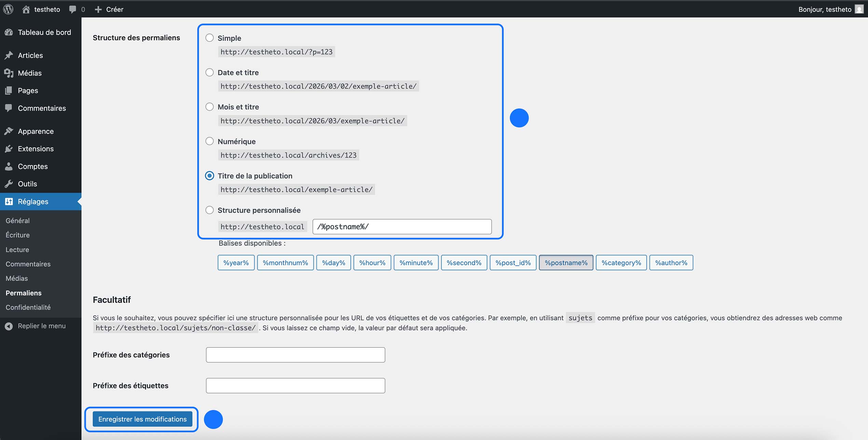Insert the %category% tag
The width and height of the screenshot is (868, 440).
pyautogui.click(x=621, y=263)
